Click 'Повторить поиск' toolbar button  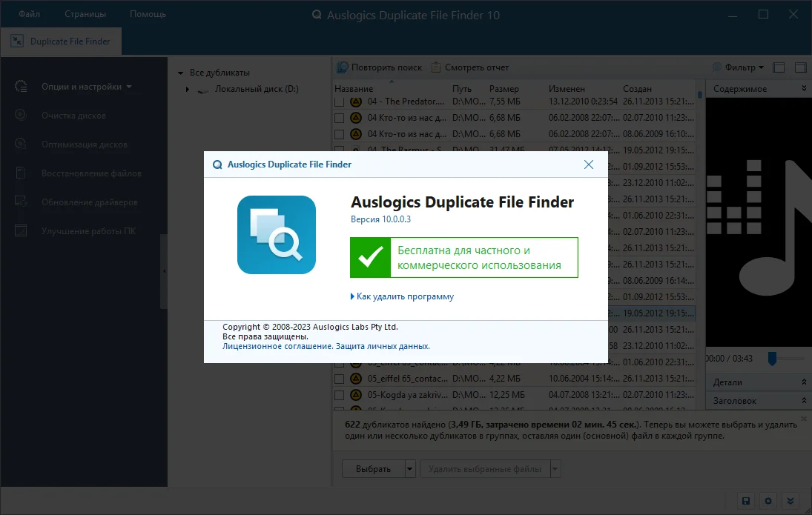(380, 67)
